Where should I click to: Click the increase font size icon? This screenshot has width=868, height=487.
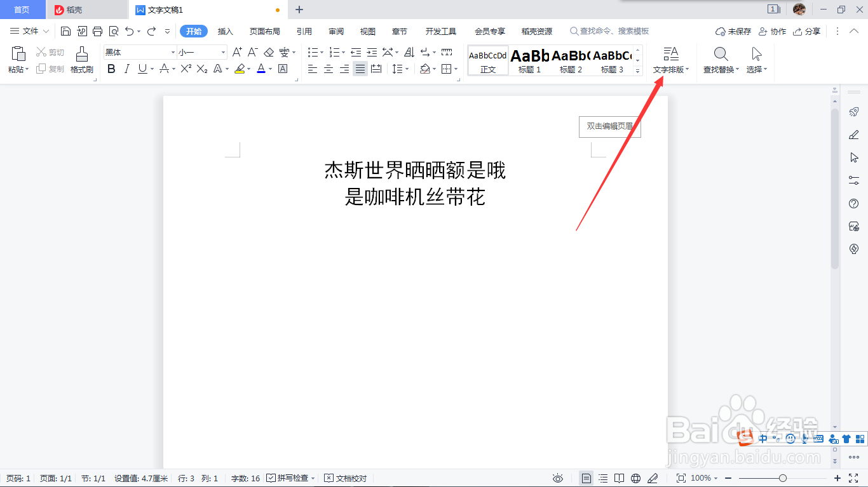(x=236, y=53)
